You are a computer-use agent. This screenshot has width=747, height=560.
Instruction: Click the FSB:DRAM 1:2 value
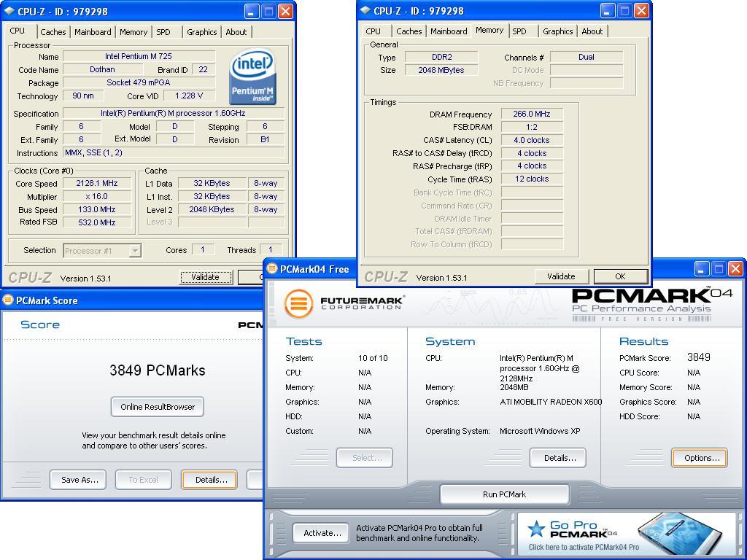532,127
